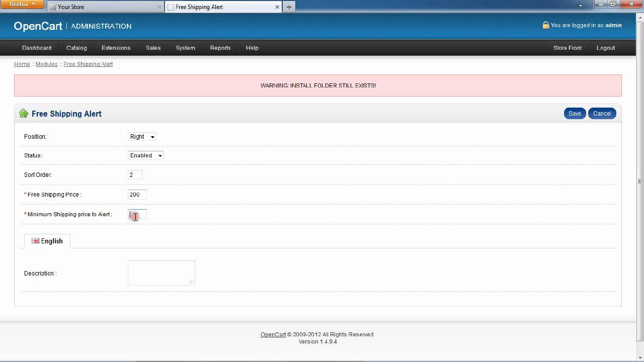Click the Description label
Screen dimensions: 644x362
(40, 274)
